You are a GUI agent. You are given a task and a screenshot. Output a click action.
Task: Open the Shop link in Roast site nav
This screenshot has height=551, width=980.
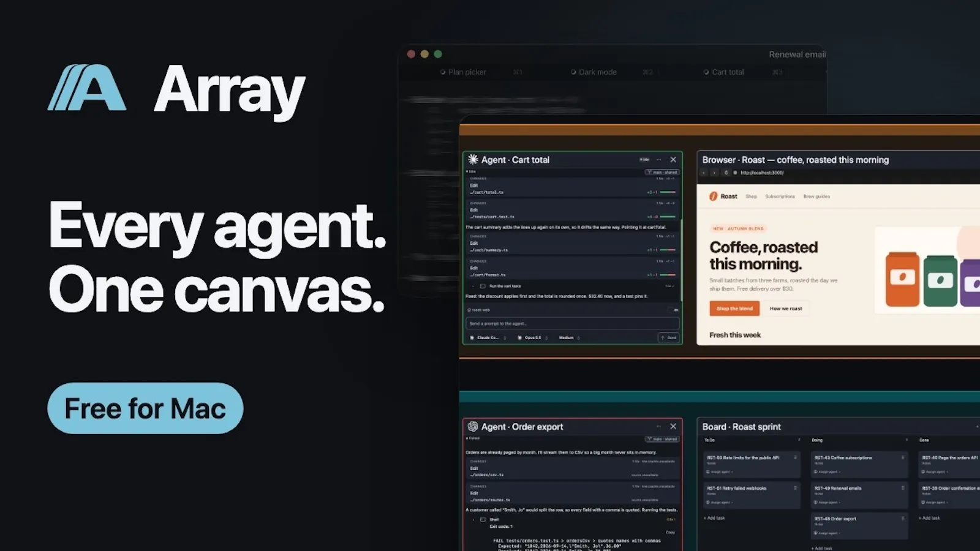(x=751, y=197)
